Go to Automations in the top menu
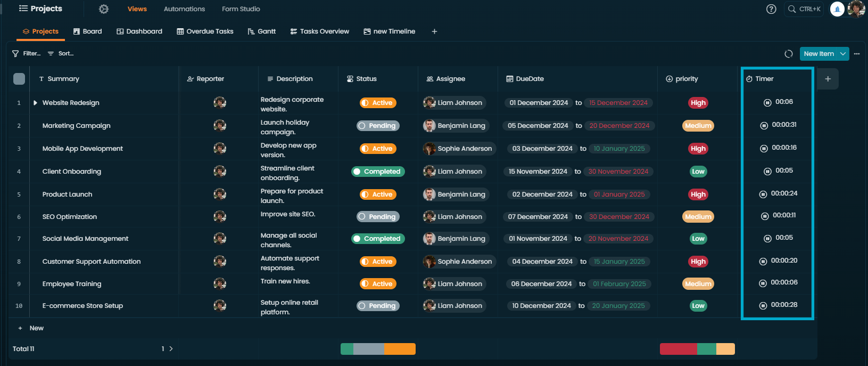The width and height of the screenshot is (868, 366). point(184,9)
